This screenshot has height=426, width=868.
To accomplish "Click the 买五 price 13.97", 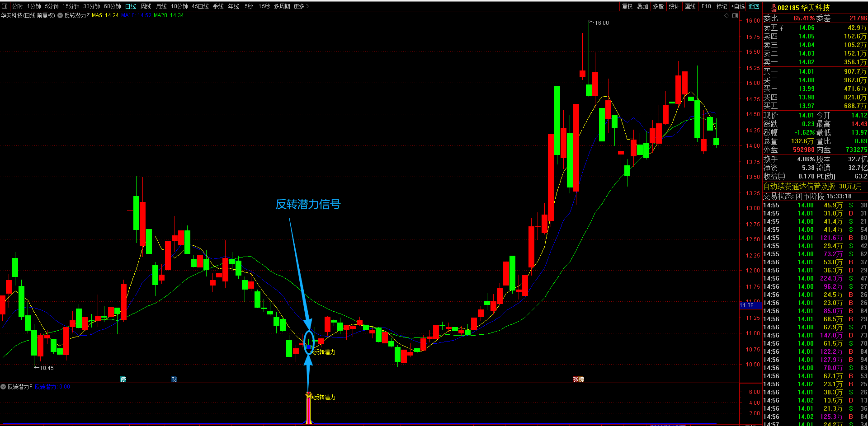I will (x=807, y=106).
